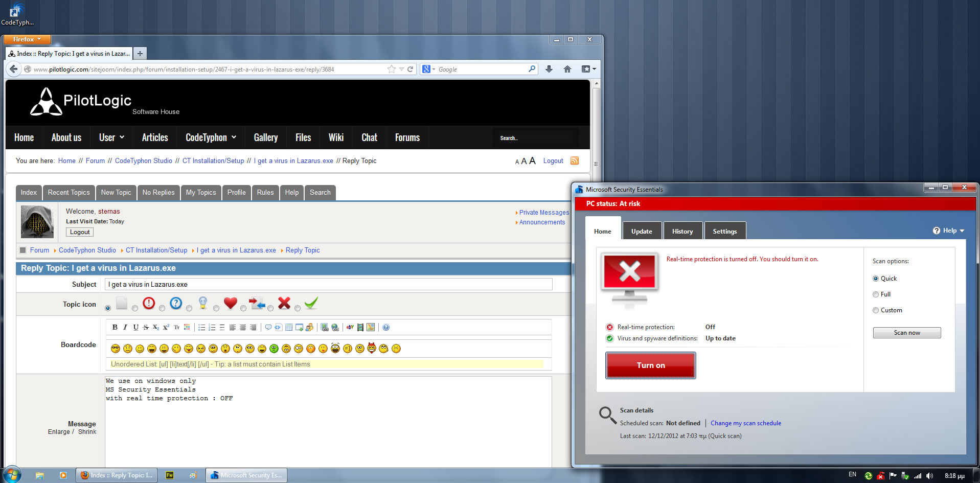Open the No Replies forum tab
Image resolution: width=980 pixels, height=483 pixels.
[158, 193]
